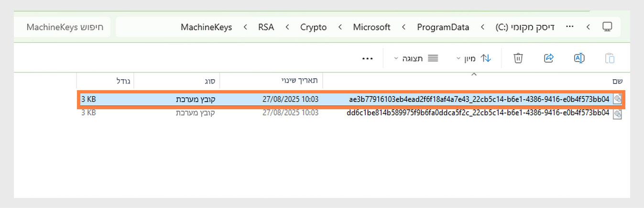Expand the chevron between Crypto and RSA
644x208 pixels.
(x=287, y=27)
